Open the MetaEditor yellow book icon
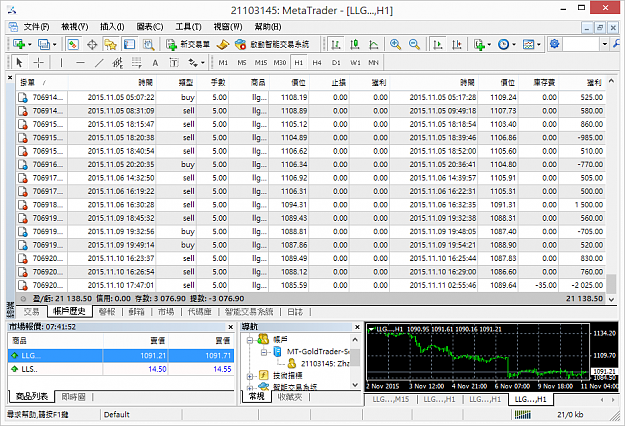The width and height of the screenshot is (625, 426). point(223,44)
